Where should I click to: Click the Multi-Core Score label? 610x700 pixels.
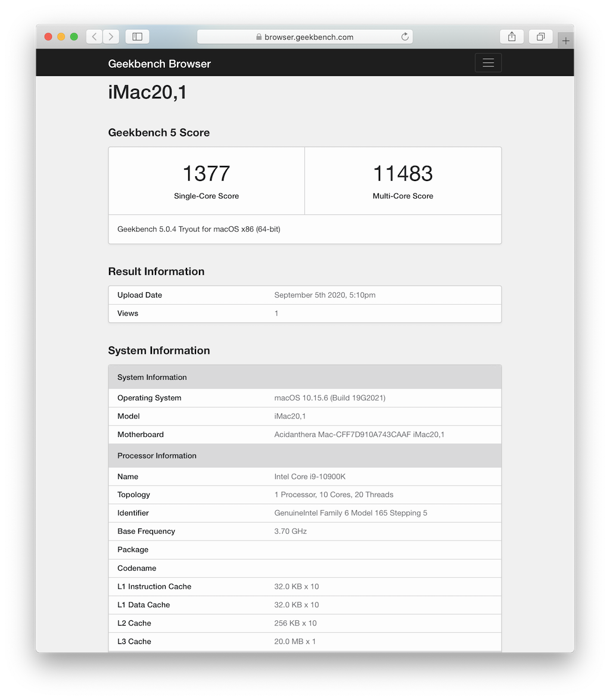(x=403, y=196)
